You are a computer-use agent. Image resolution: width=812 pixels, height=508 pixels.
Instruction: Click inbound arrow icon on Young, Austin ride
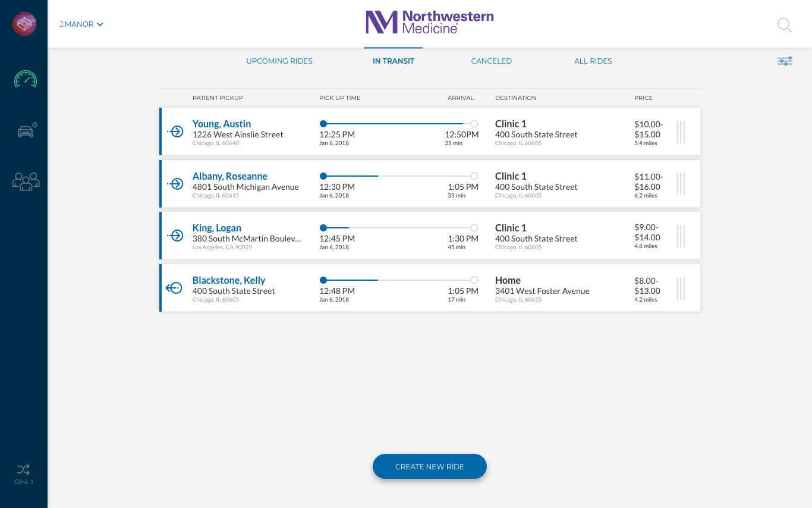(175, 131)
